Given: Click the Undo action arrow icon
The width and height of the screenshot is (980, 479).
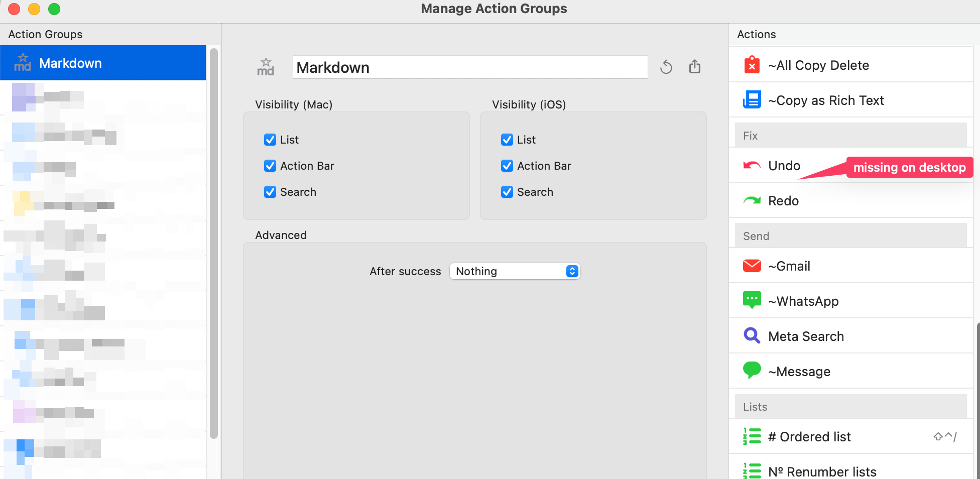Looking at the screenshot, I should (752, 165).
